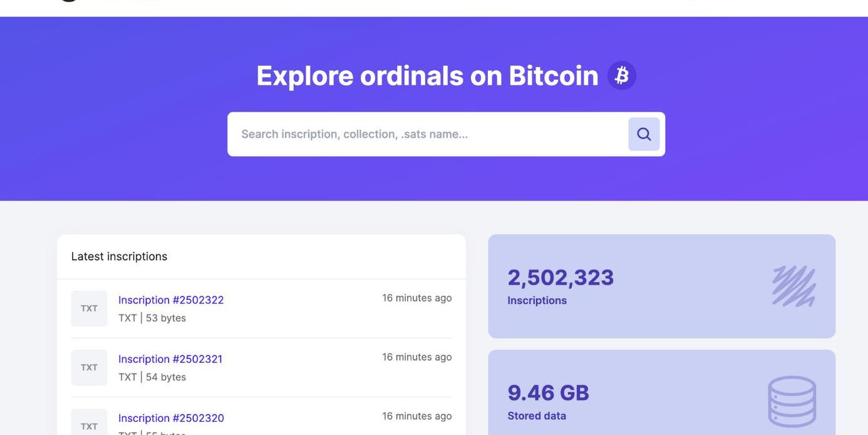Click the Stored data label
Screen dimensions: 868x435
tap(537, 416)
